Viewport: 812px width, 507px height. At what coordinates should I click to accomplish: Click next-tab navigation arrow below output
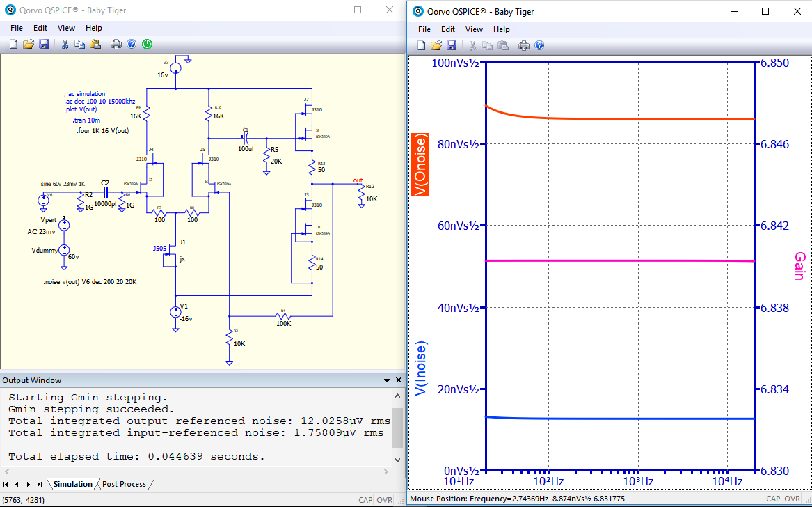(28, 484)
